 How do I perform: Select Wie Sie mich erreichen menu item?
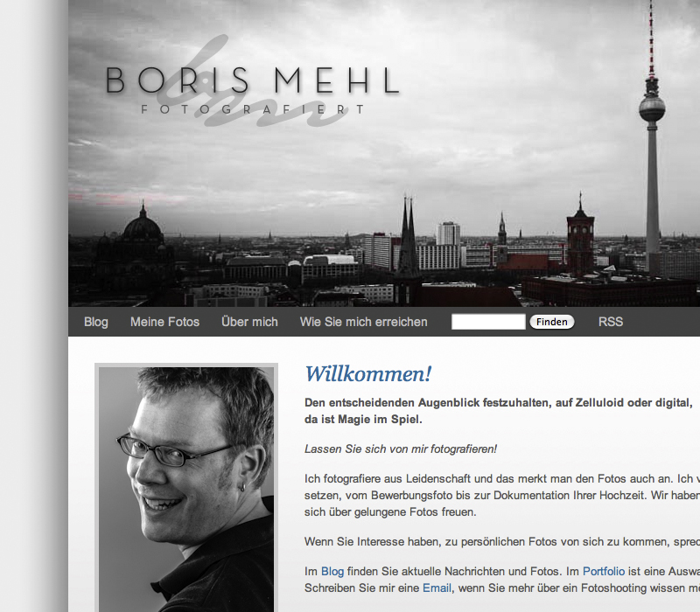point(363,322)
